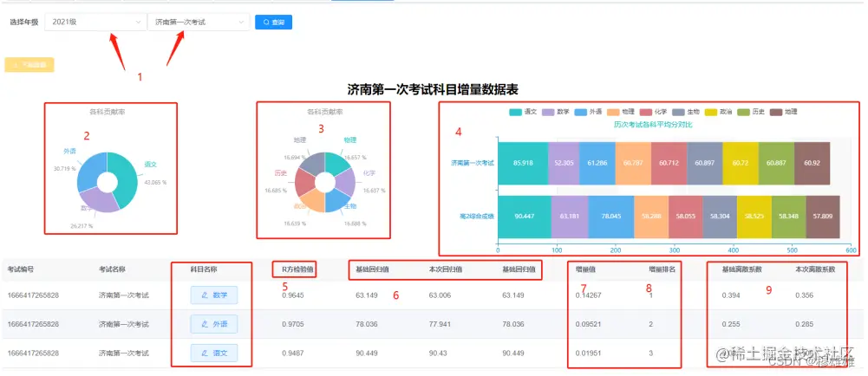Click the 0.394 dispersion coefficient cell
Screen dimensions: 868x376
(x=731, y=295)
